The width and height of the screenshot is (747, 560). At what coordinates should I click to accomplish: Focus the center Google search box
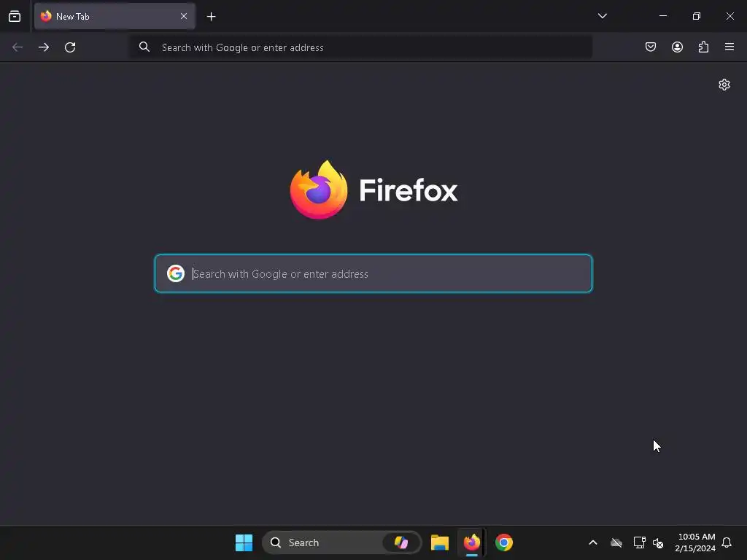pyautogui.click(x=373, y=273)
